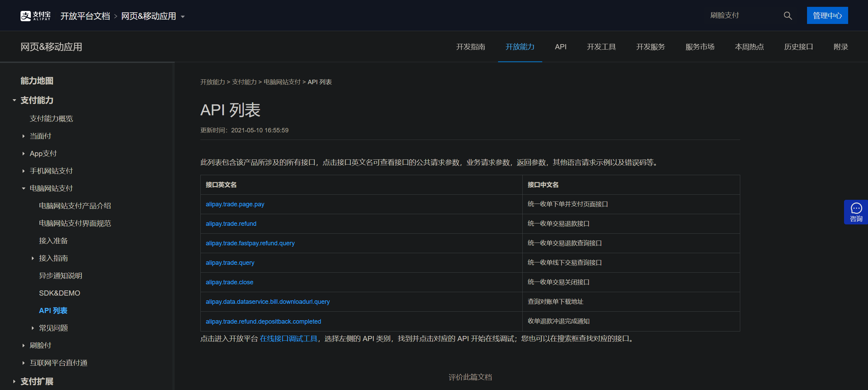Open the alipay.trade.page.pay API link

[x=235, y=204]
